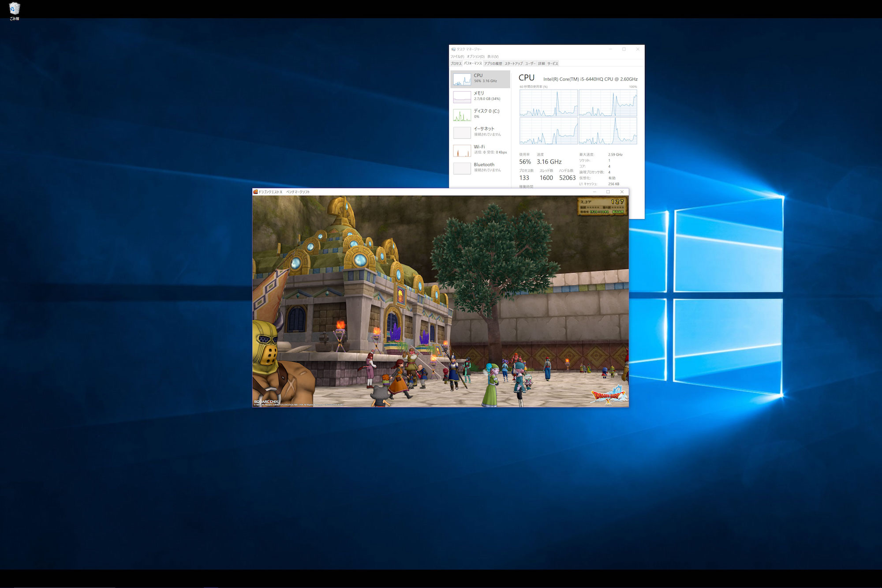Click the process count value 133
882x588 pixels.
click(524, 178)
